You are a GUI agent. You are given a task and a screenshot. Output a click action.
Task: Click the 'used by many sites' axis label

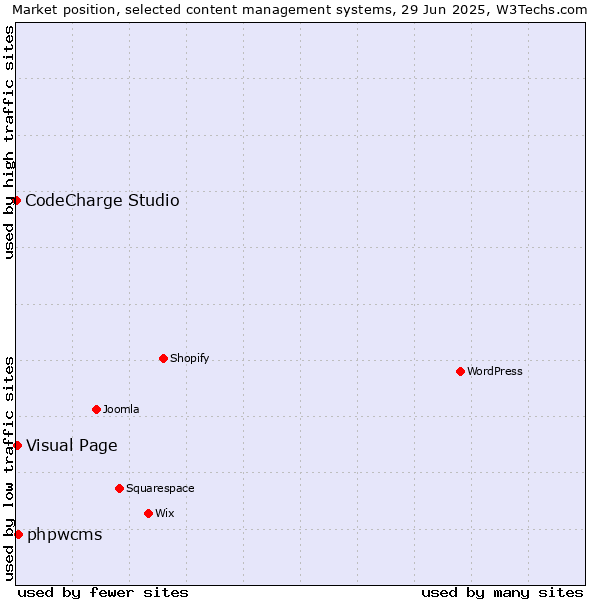point(502,593)
